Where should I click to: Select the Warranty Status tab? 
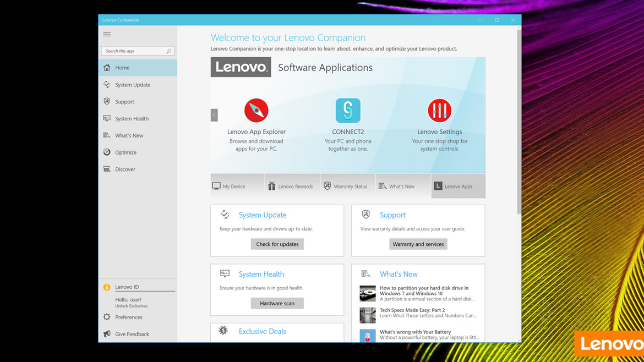click(348, 186)
